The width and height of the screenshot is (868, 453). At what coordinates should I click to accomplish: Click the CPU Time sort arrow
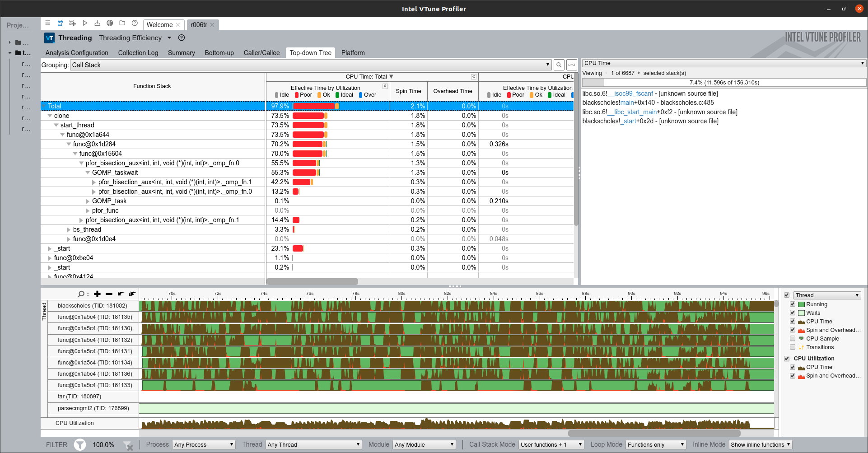tap(391, 77)
